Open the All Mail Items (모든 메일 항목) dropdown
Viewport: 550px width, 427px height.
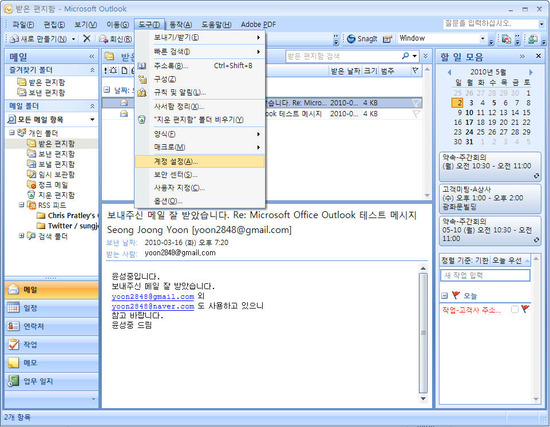(x=92, y=120)
